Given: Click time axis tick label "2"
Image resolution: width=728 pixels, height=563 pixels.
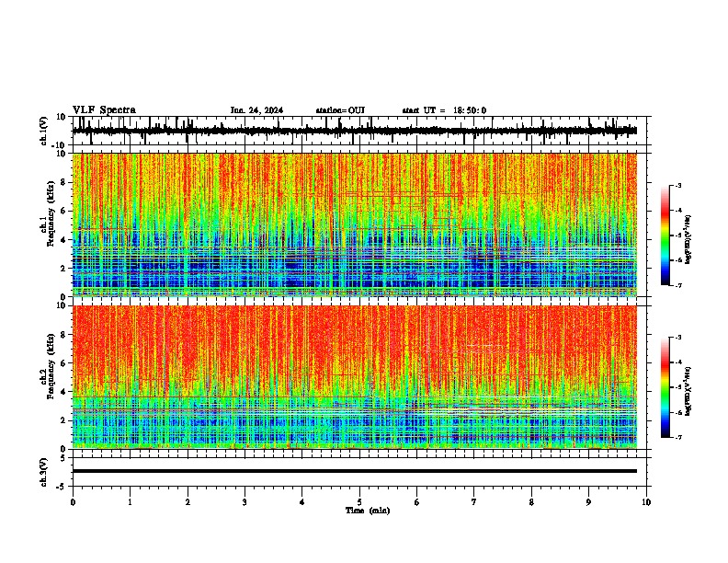Looking at the screenshot, I should pos(188,502).
